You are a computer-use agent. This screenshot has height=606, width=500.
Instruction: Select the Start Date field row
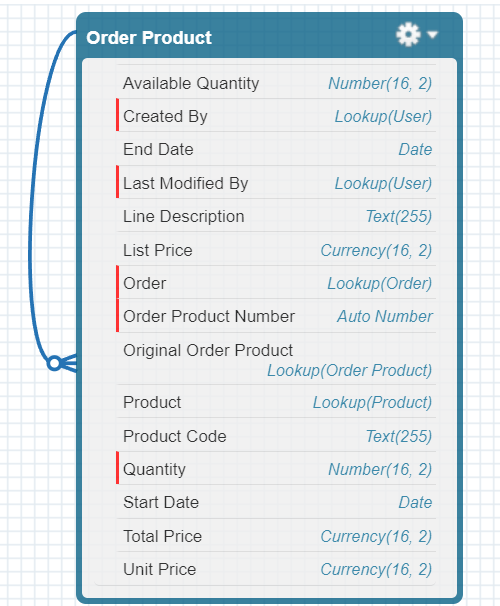(x=276, y=502)
